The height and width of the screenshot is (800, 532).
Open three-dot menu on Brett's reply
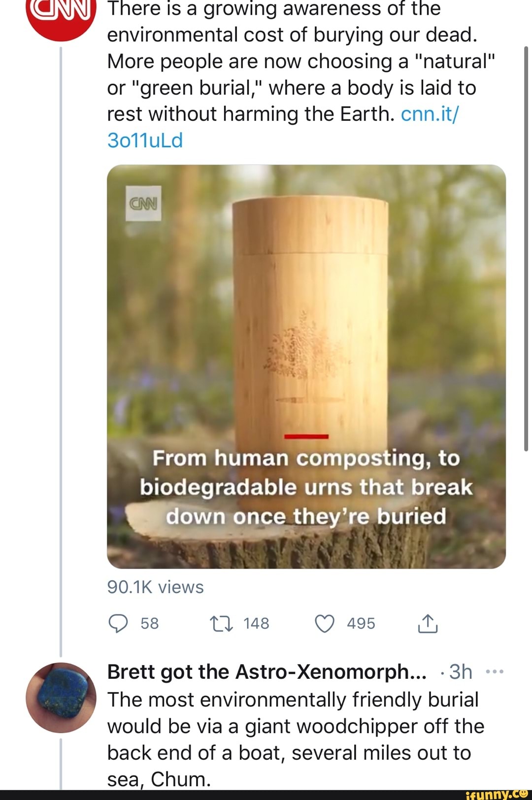tap(494, 671)
